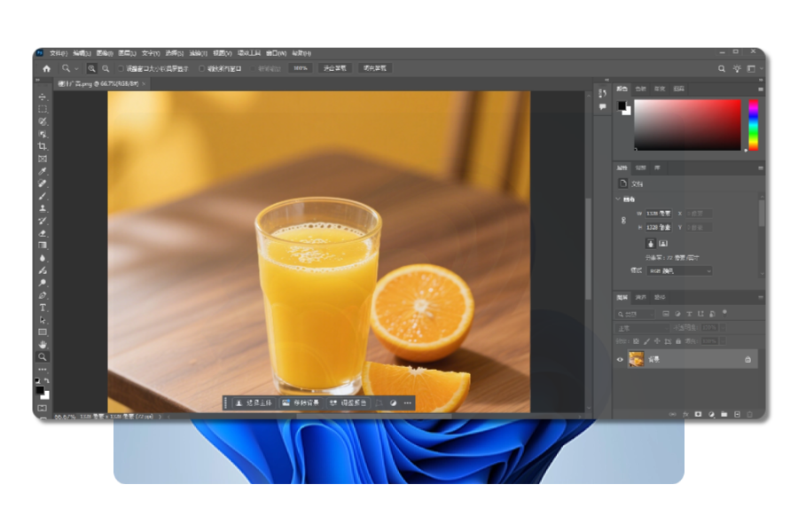Image resolution: width=798 pixels, height=532 pixels.
Task: Open the RGB mode dropdown in Properties
Action: tap(679, 270)
